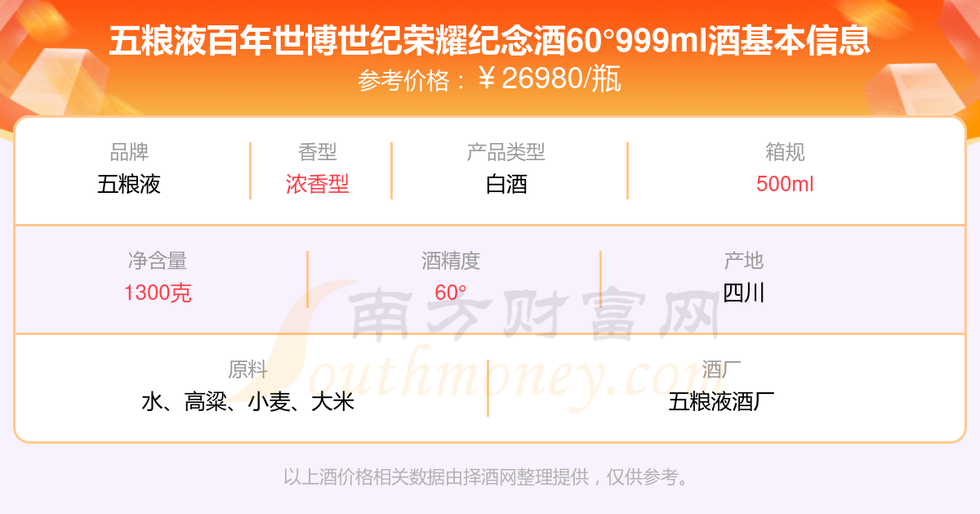The width and height of the screenshot is (980, 514).
Task: Select the brand value 五粮液
Action: [x=129, y=184]
